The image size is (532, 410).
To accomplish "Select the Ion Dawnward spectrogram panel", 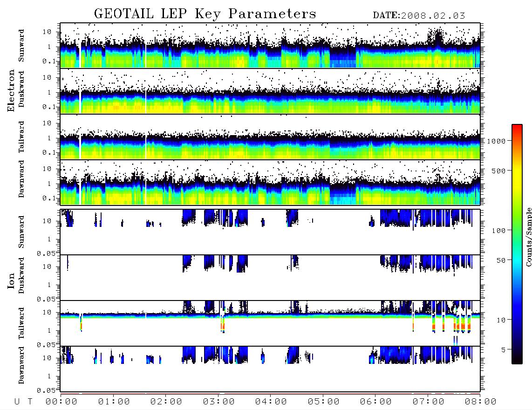I will 270,369.
